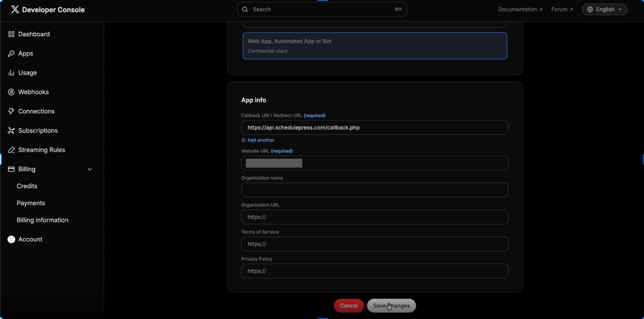Image resolution: width=644 pixels, height=319 pixels.
Task: Select Web App, Automated App or Bot option
Action: [x=375, y=46]
